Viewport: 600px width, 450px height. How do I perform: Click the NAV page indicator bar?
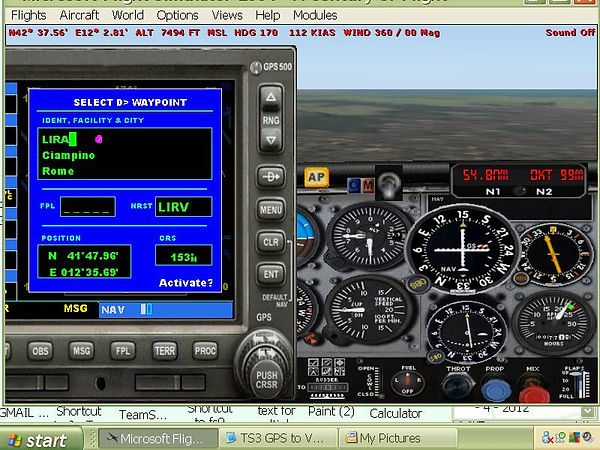(x=166, y=310)
